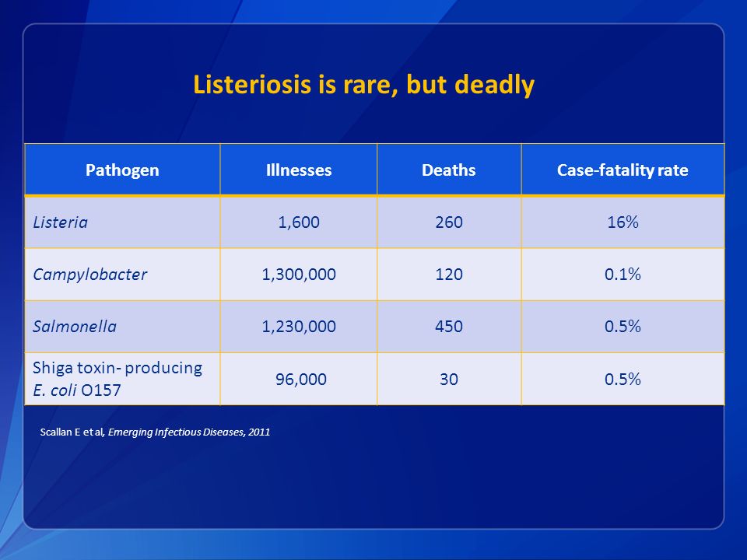
Task: Click the "Campylobacter" pathogen cell
Action: coord(122,275)
